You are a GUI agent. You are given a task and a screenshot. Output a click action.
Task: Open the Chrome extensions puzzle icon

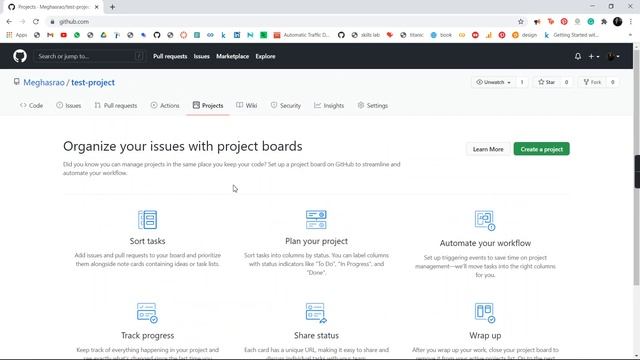[604, 22]
